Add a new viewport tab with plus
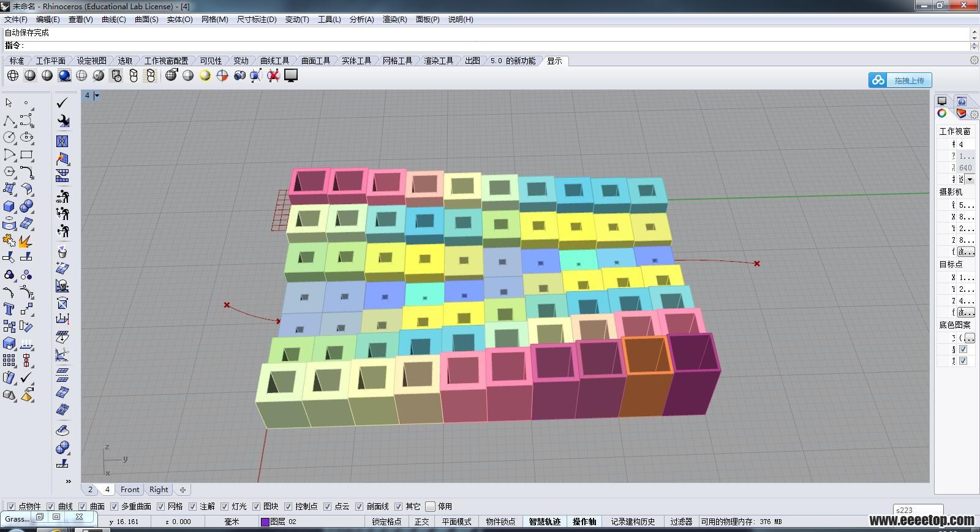The image size is (980, 532). pos(183,490)
